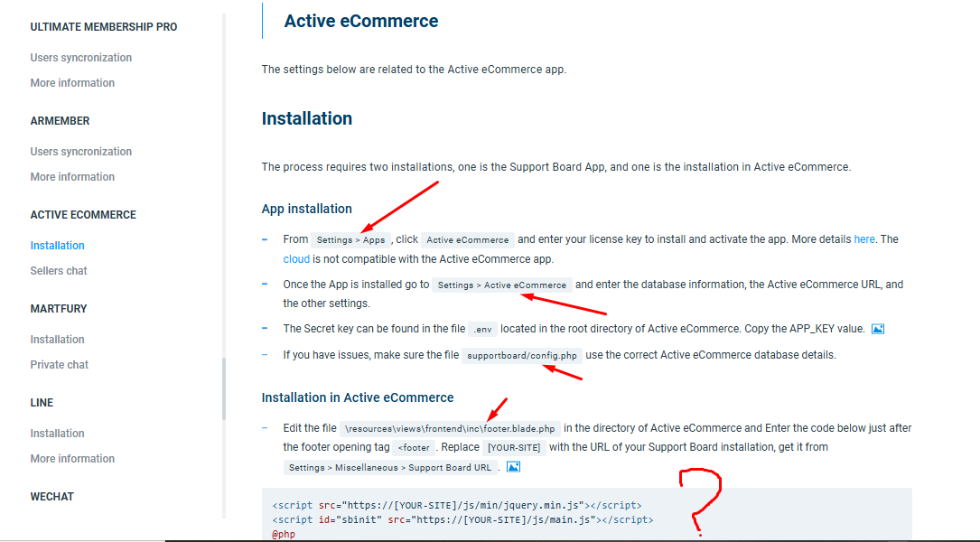Select the ACTIVE ECOMMERCE sidebar heading
This screenshot has height=542, width=980.
click(x=83, y=214)
